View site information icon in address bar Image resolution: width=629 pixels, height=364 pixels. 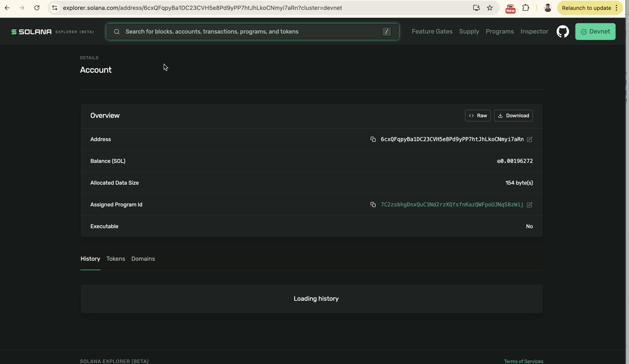coord(55,8)
